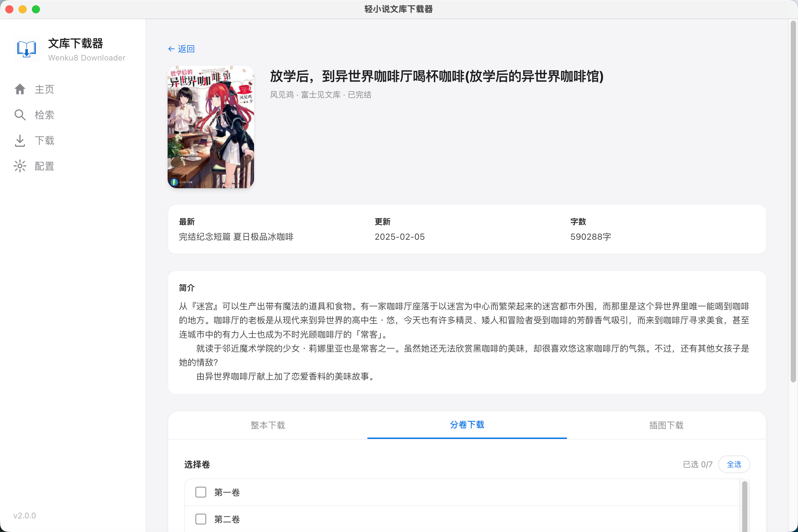Image resolution: width=798 pixels, height=532 pixels.
Task: Click the magnifier icon beside 检索
Action: click(20, 115)
